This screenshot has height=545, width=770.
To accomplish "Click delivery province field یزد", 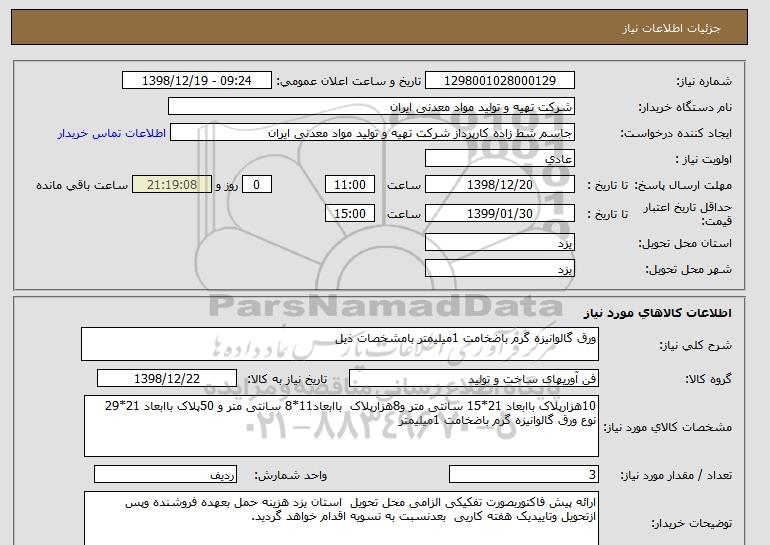I will [x=499, y=243].
